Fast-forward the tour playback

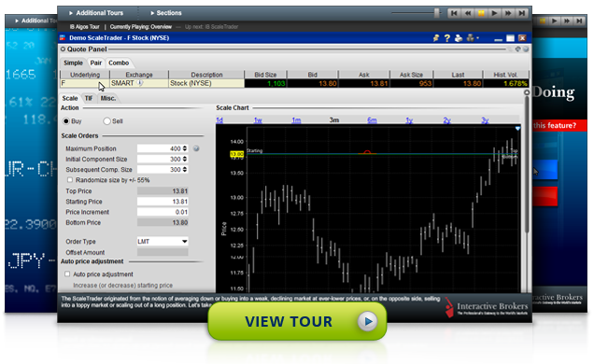pos(508,13)
